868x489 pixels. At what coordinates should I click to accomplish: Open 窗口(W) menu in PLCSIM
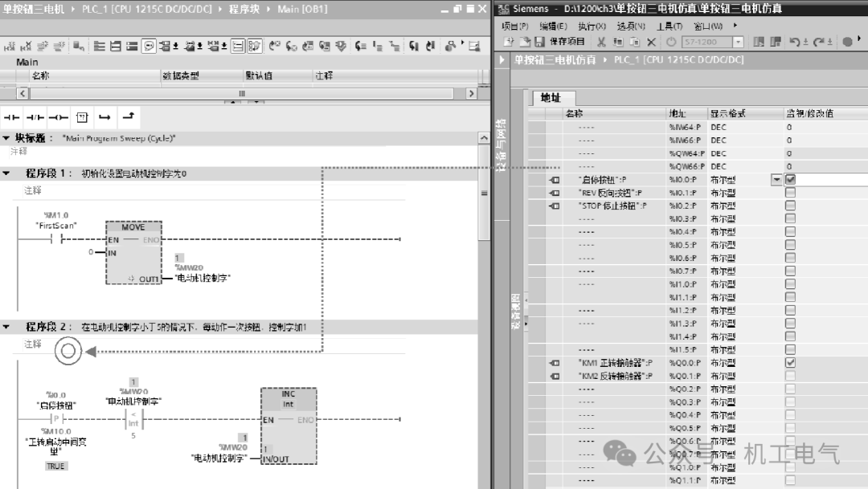point(708,26)
